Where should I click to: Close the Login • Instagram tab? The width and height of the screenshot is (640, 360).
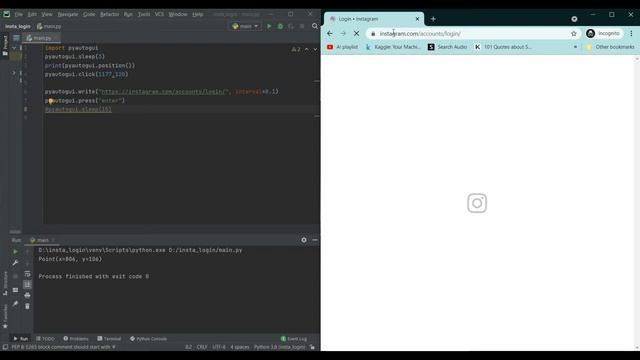click(x=417, y=19)
